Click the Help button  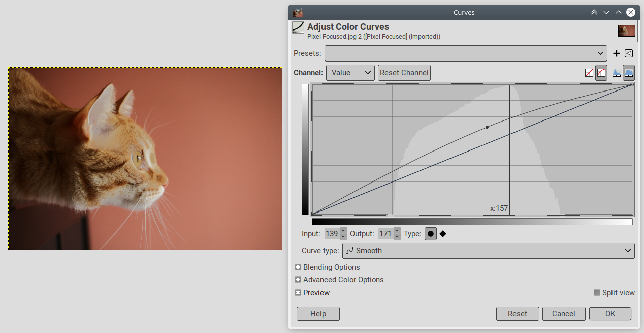318,314
